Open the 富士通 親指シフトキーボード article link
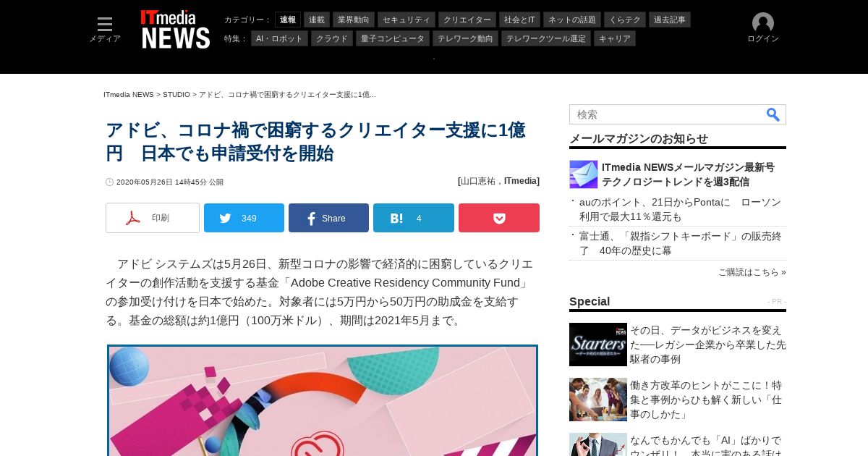 point(680,243)
